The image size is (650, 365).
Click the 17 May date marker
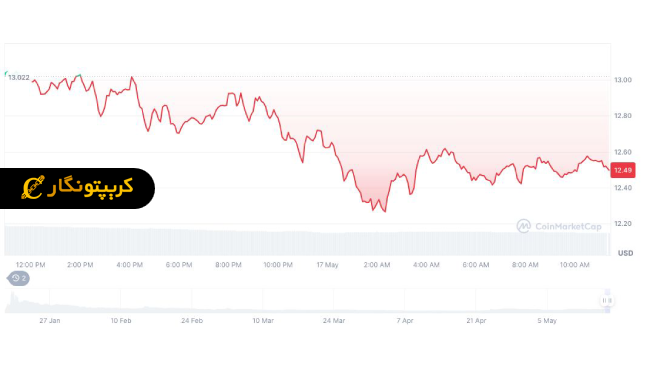click(x=327, y=265)
